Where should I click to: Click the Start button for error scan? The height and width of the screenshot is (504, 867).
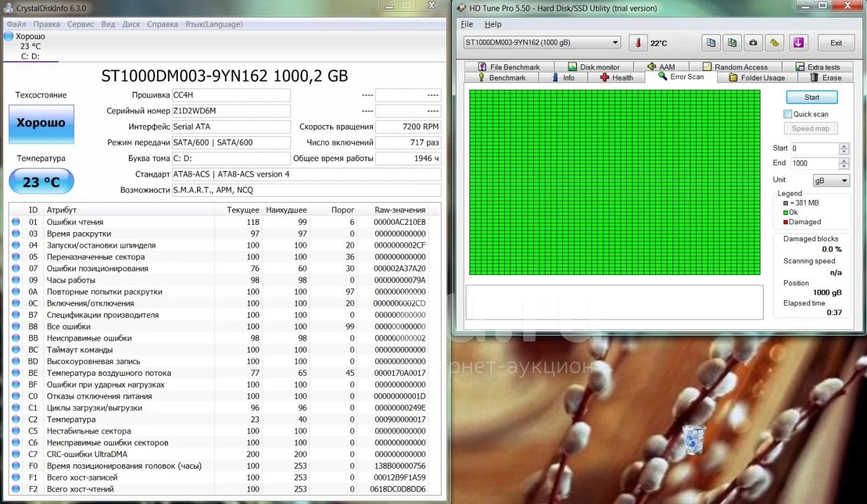click(x=811, y=97)
